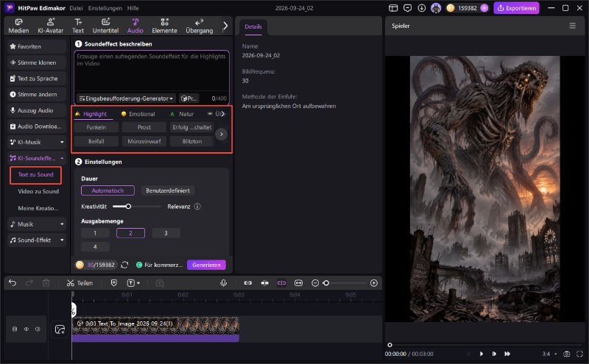Start voice recording with microphone icon
This screenshot has height=364, width=589.
tap(224, 283)
